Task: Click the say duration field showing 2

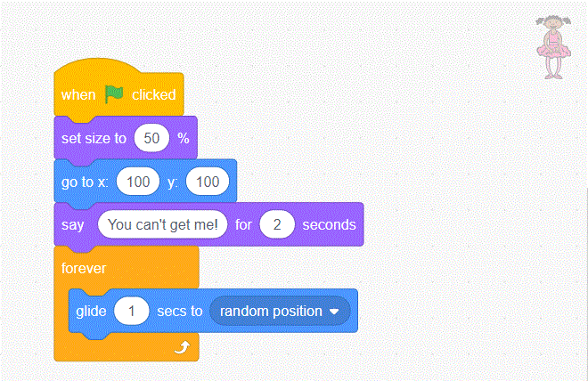Action: [x=277, y=224]
